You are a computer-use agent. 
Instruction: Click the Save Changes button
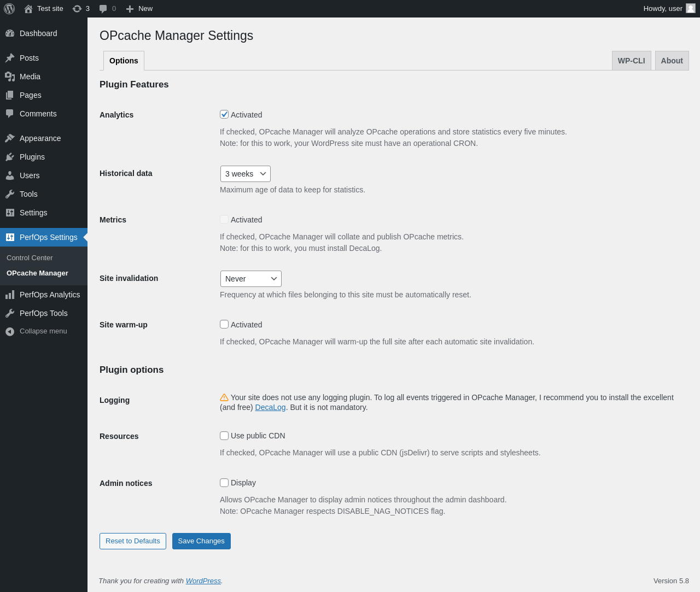tap(201, 541)
